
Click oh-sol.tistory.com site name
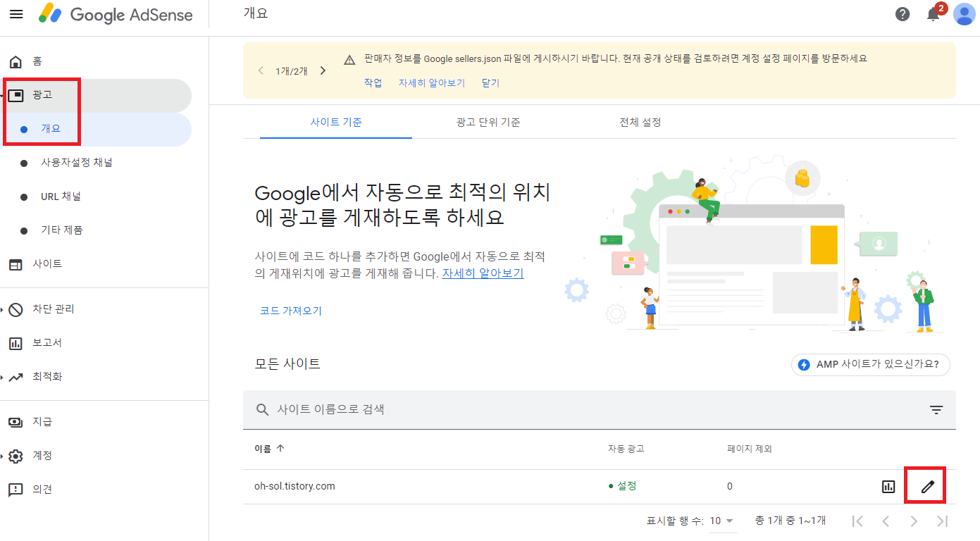pyautogui.click(x=294, y=486)
